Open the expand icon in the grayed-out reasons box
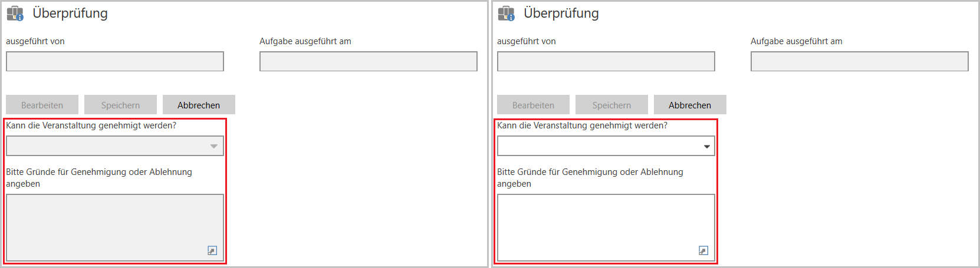This screenshot has width=980, height=268. point(212,251)
